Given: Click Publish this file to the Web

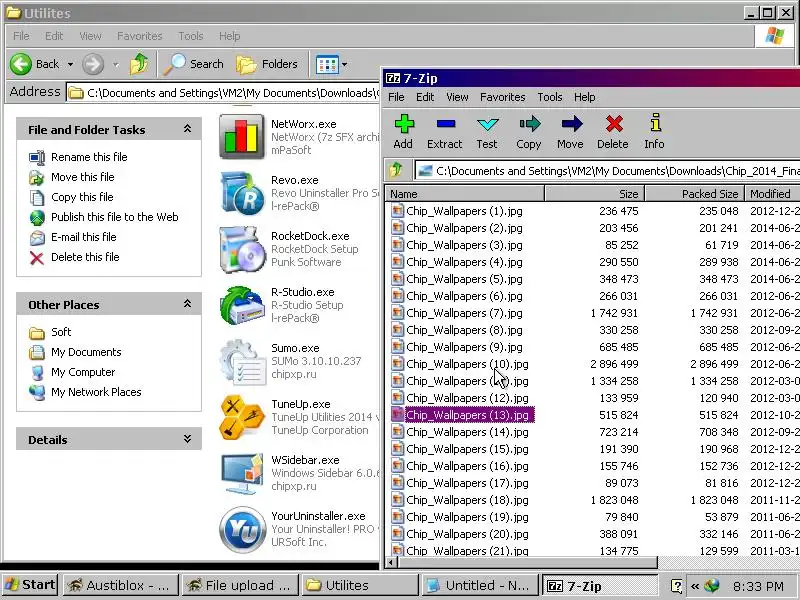Looking at the screenshot, I should [115, 217].
